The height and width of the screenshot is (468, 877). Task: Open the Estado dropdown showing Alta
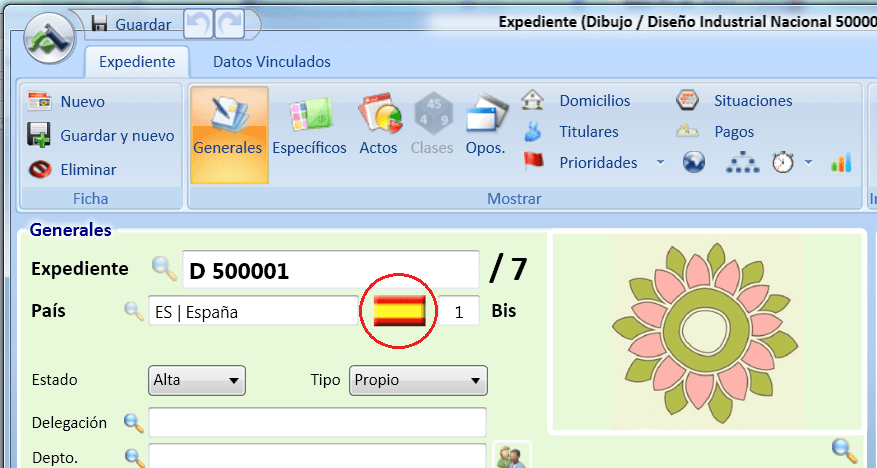[197, 380]
